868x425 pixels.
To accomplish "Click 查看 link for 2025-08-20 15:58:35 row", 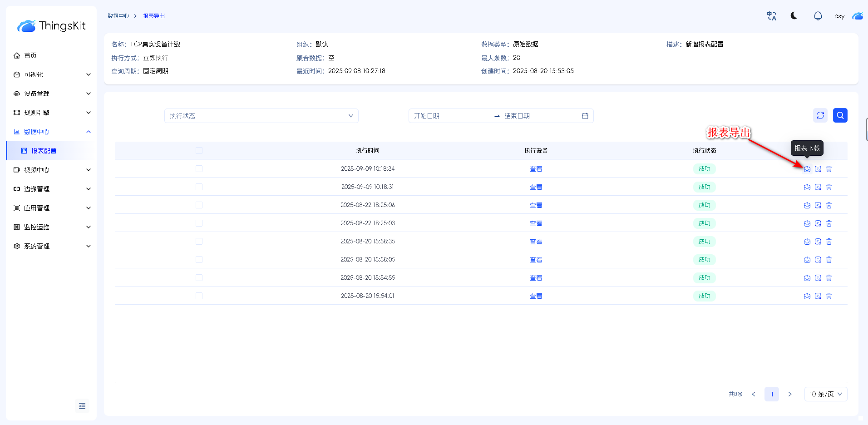I will 536,242.
